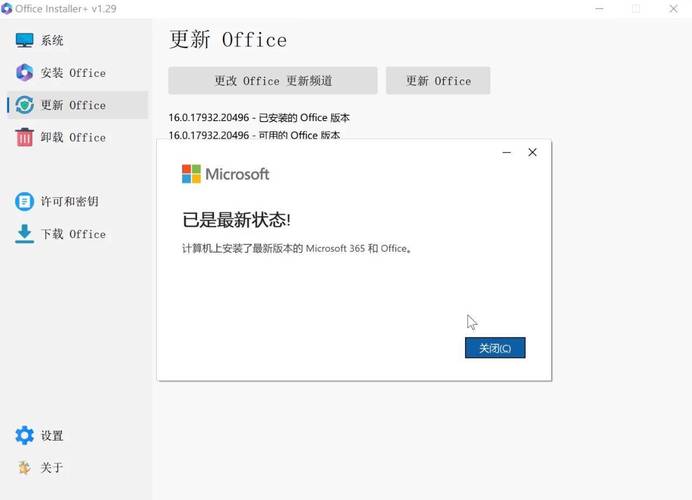Open the 关于 sidebar label
Viewport: 692px width, 500px height.
52,467
